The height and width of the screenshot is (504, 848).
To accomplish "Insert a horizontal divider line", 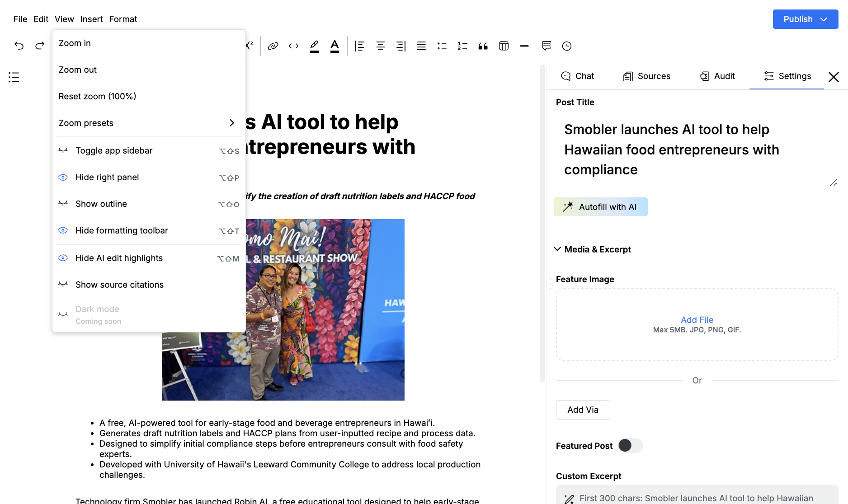I will point(524,46).
